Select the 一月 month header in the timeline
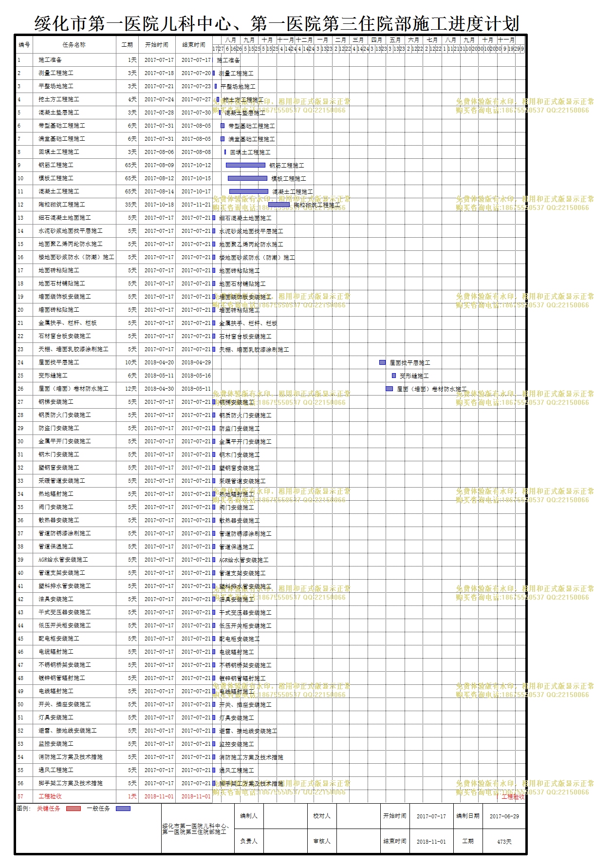Viewport: 594px width, 868px height. [322, 40]
